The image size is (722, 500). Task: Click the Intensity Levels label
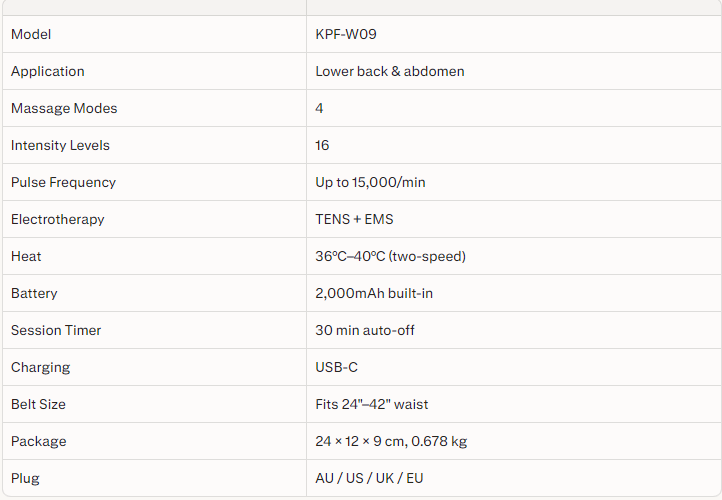[60, 145]
